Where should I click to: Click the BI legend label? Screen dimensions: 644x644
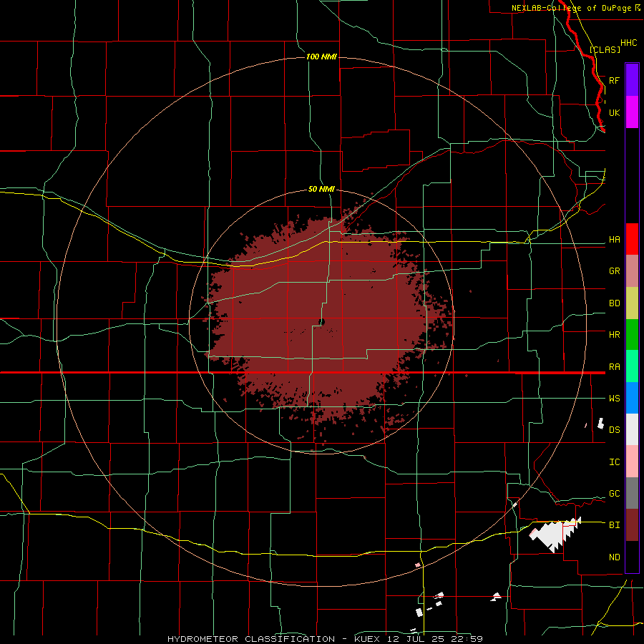coord(614,525)
